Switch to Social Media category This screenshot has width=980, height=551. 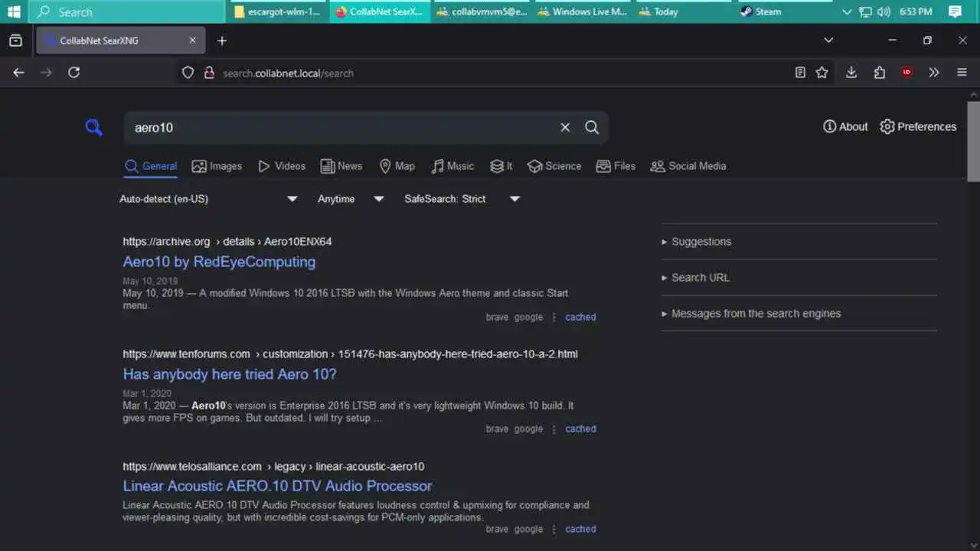688,166
